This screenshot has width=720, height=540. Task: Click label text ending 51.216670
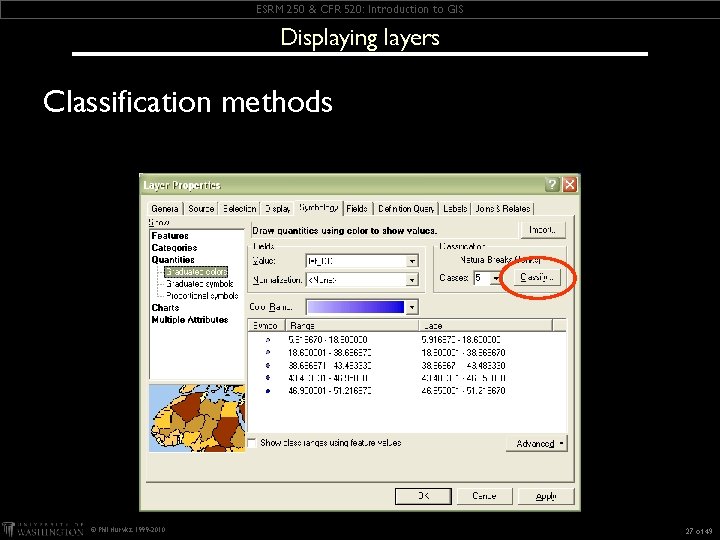pos(463,391)
